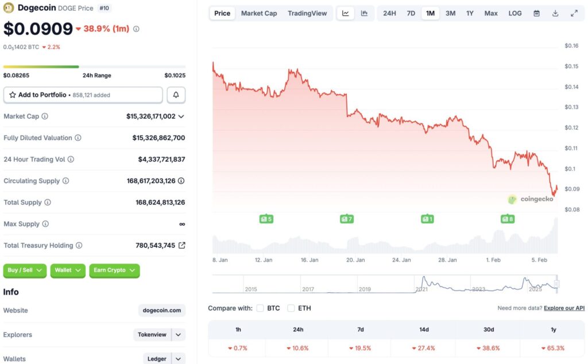Click the star on Add to Portfolio

(x=14, y=94)
